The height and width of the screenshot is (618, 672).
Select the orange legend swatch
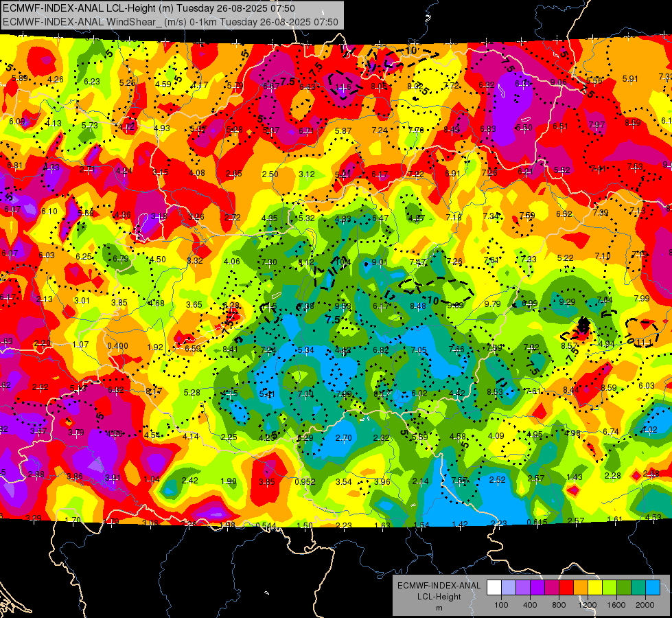[581, 587]
